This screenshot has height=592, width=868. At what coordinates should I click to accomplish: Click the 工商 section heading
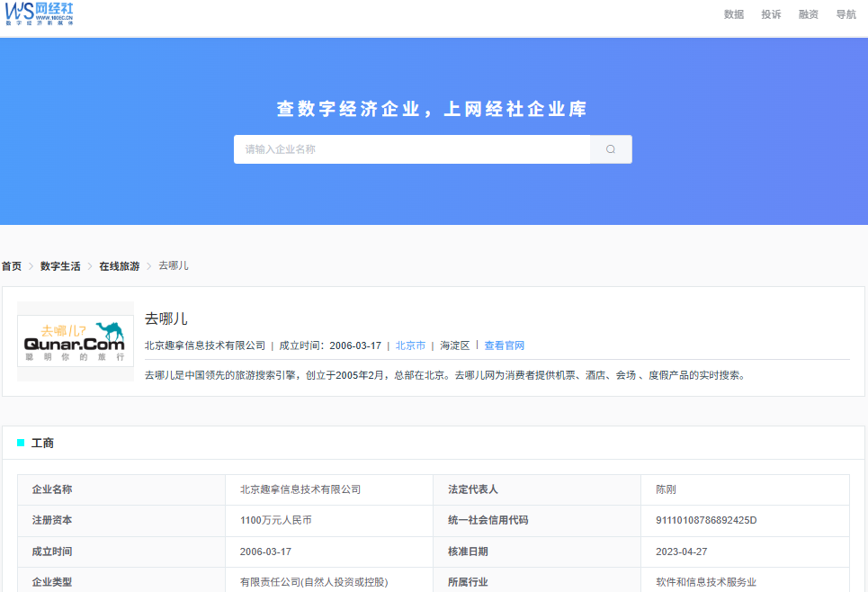pyautogui.click(x=42, y=443)
